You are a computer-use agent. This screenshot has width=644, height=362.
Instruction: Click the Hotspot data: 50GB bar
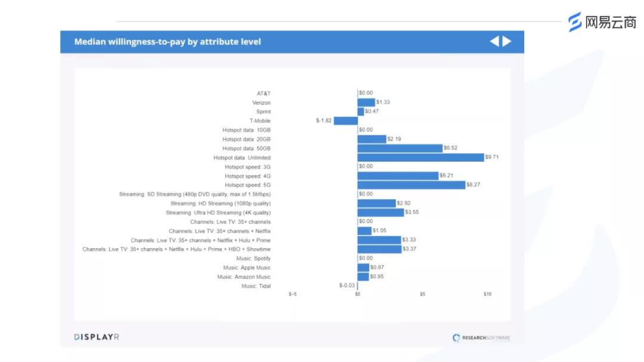(x=400, y=148)
